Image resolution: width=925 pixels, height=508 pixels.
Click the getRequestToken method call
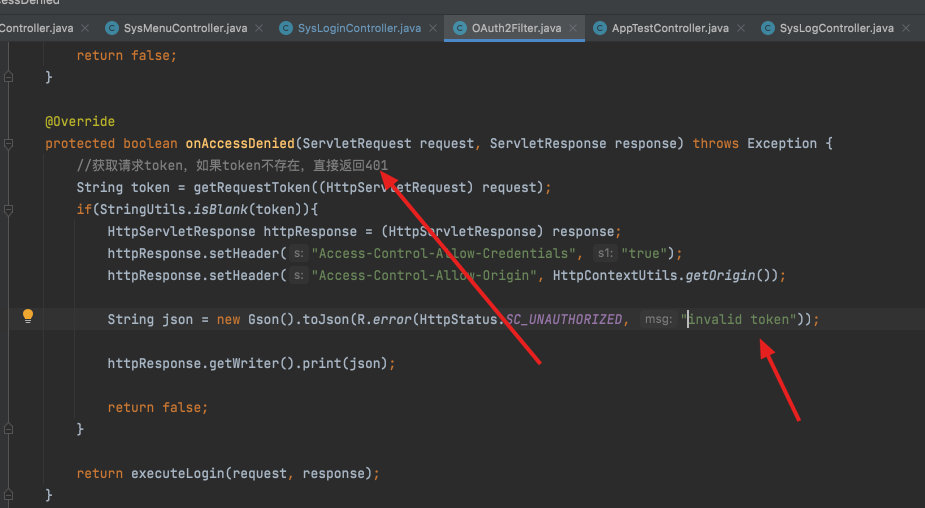(252, 188)
